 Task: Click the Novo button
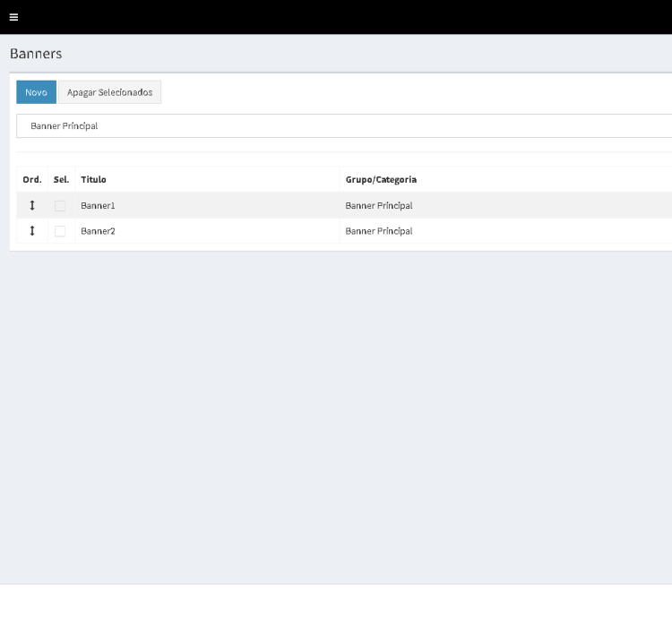pos(36,92)
